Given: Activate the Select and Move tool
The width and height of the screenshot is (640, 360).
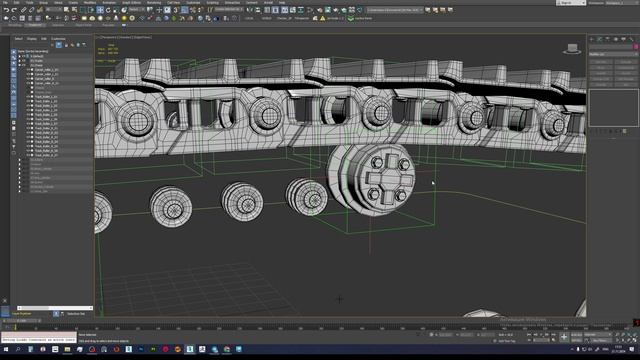Looking at the screenshot, I should pos(100,10).
